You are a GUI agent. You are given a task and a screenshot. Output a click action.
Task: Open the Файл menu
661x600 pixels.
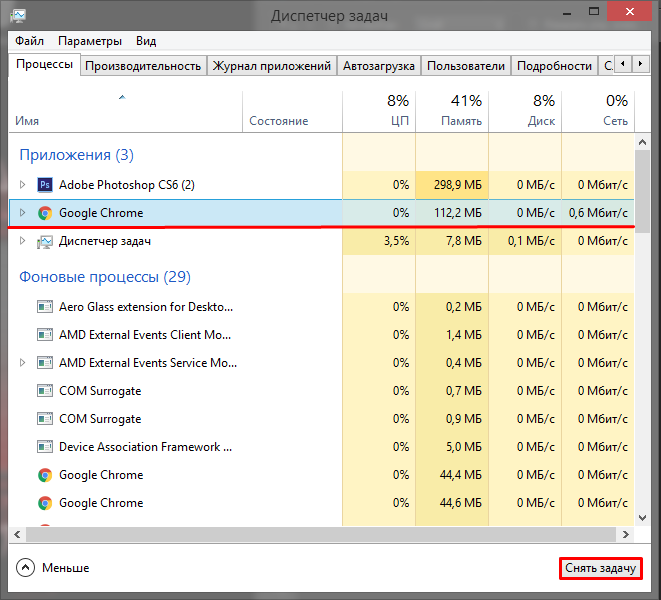(29, 41)
